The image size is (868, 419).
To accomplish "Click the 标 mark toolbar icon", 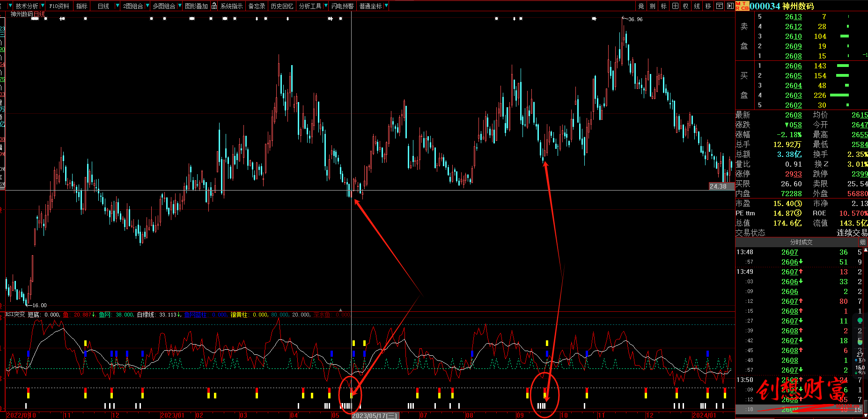I will coord(664,6).
